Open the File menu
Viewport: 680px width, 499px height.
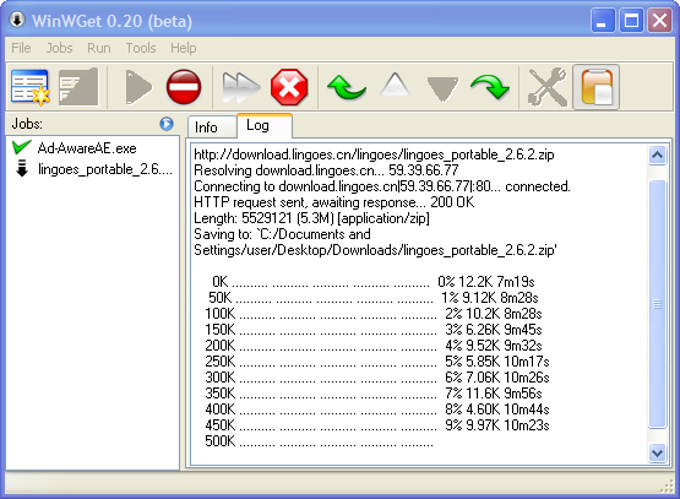pyautogui.click(x=21, y=48)
